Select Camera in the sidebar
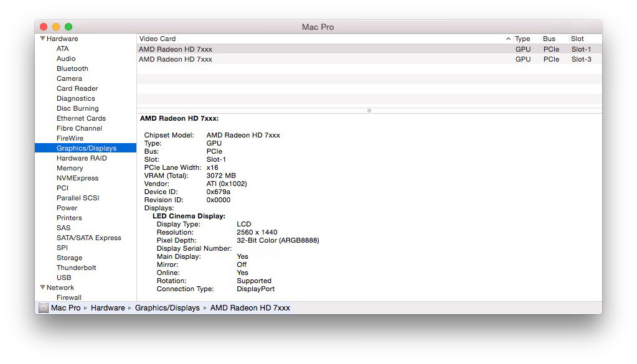 pyautogui.click(x=69, y=78)
